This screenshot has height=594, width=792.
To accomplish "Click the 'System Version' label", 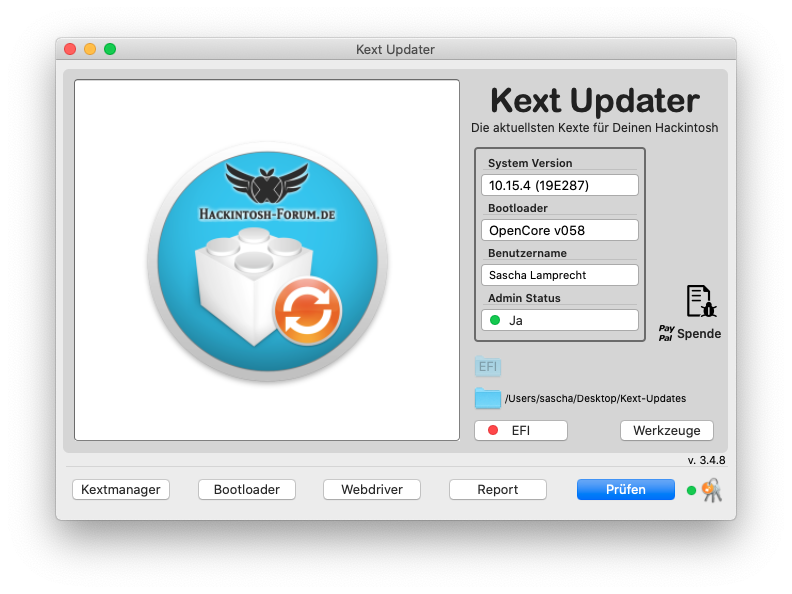I will pyautogui.click(x=530, y=163).
